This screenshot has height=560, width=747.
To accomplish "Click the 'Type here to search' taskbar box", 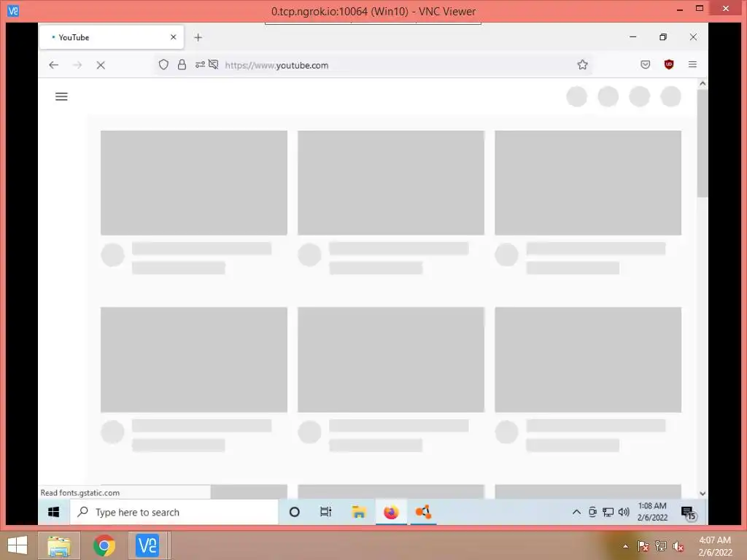I will 174,512.
